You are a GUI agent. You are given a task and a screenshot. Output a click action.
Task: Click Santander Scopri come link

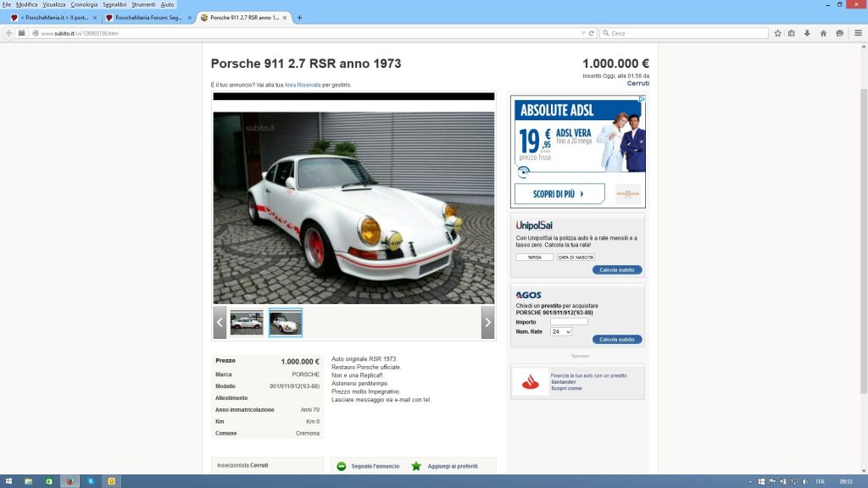point(566,388)
